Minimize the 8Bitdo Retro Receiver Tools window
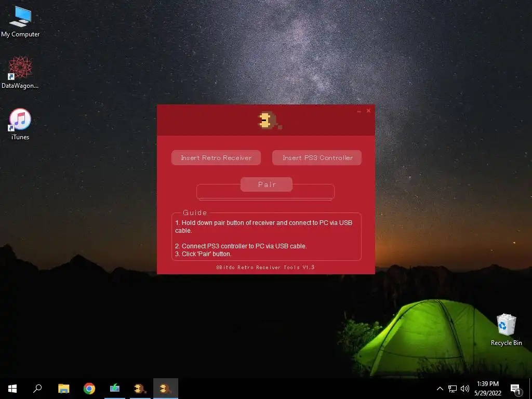532x399 pixels. (x=358, y=111)
